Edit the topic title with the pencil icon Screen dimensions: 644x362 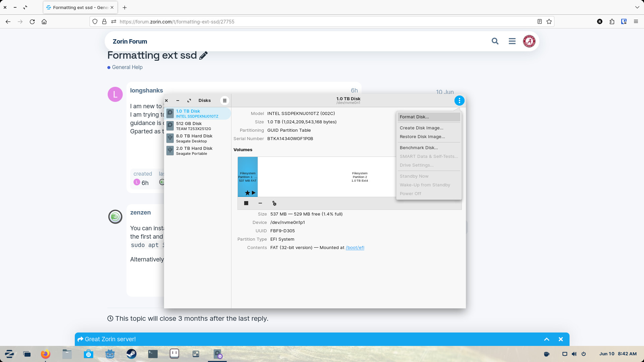(x=203, y=56)
